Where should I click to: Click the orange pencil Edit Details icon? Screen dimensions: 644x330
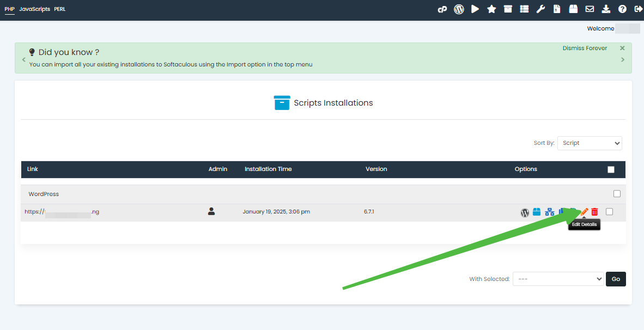click(x=584, y=212)
